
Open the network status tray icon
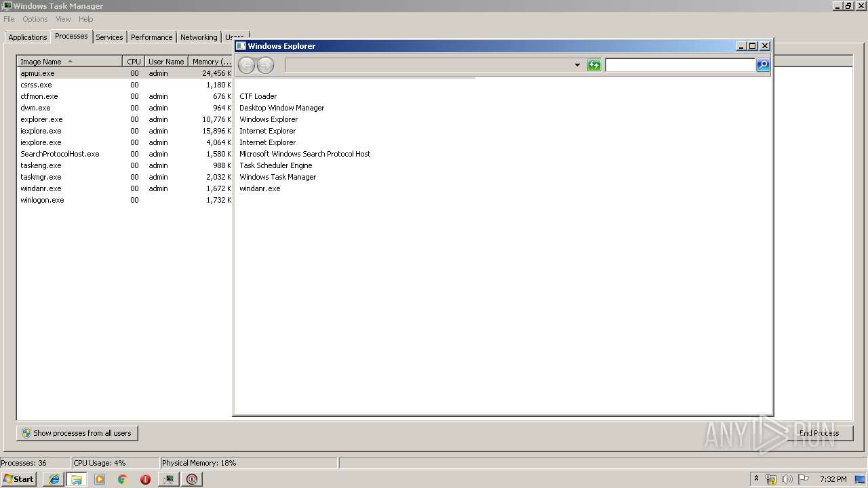point(771,479)
